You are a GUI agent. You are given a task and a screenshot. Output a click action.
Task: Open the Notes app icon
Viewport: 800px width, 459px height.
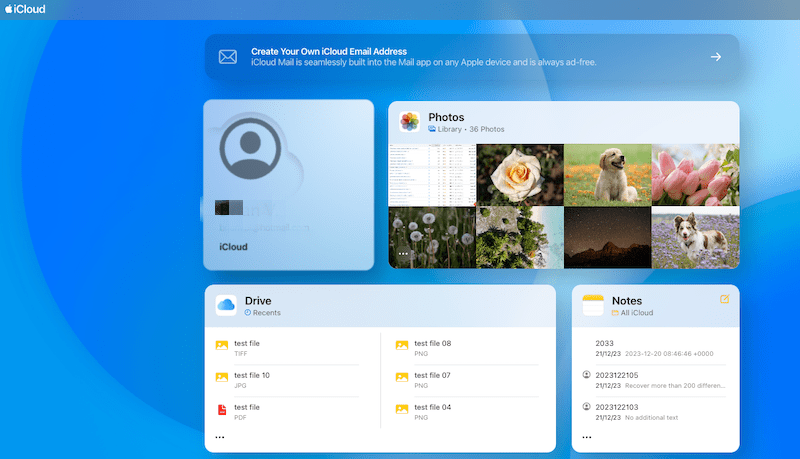tap(593, 305)
